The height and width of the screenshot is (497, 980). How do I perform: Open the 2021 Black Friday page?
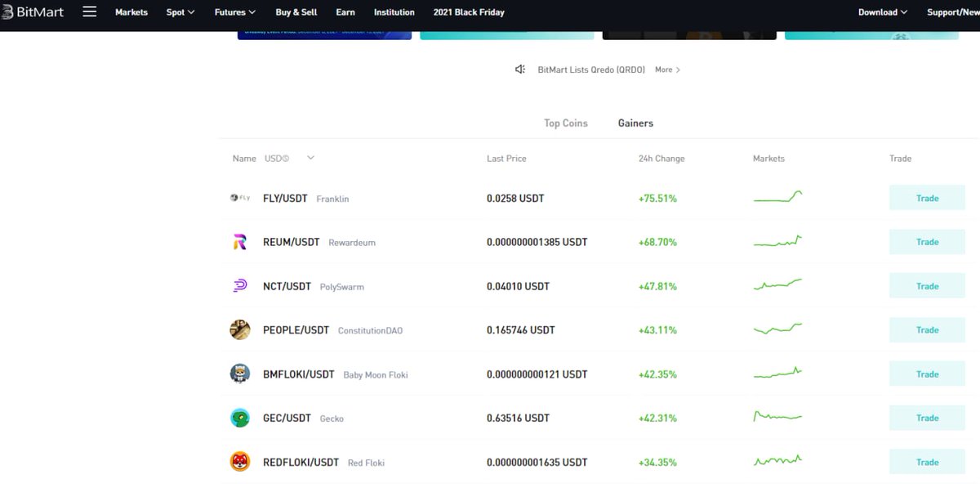tap(469, 12)
